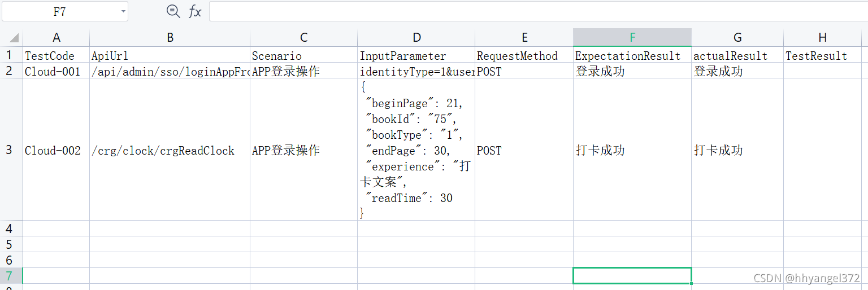Click the Name Box showing F7
Viewport: 868px width, 290px height.
65,11
